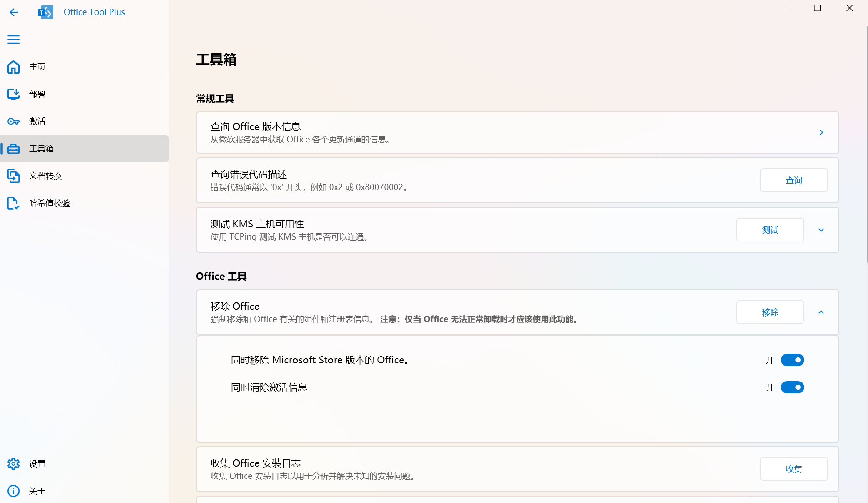Viewport: 868px width, 503px height.
Task: Click the home icon in sidebar
Action: [x=14, y=67]
